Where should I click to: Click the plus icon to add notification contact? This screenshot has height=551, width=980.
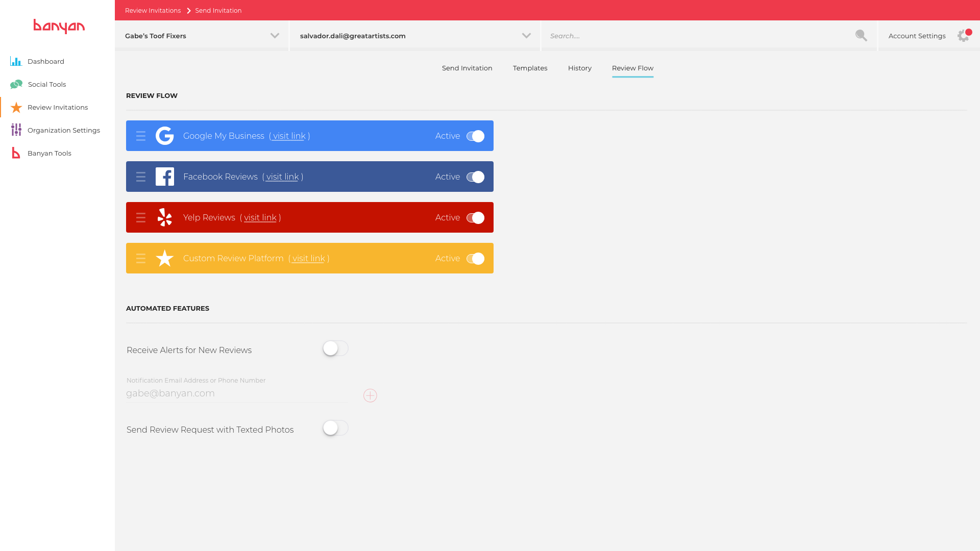[x=370, y=395]
